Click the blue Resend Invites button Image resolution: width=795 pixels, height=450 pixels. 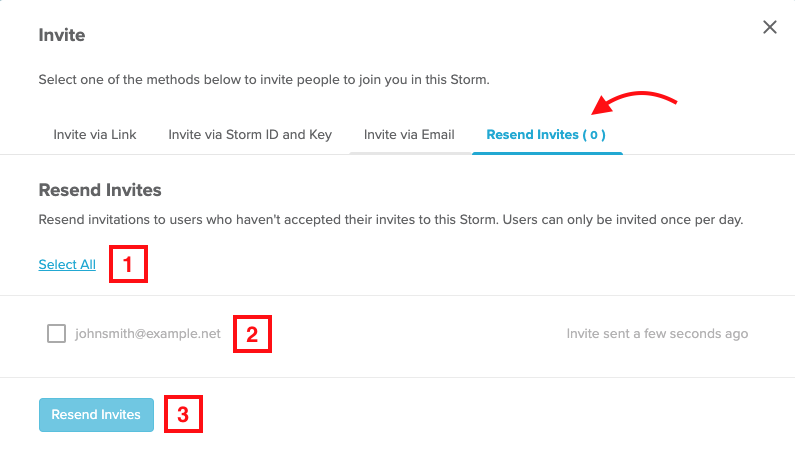pyautogui.click(x=96, y=415)
